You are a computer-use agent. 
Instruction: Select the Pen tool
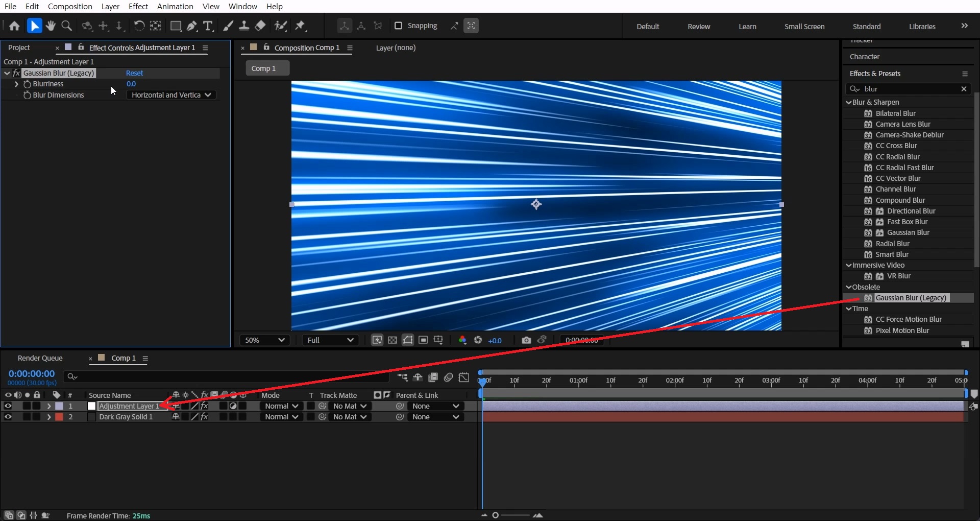(192, 26)
